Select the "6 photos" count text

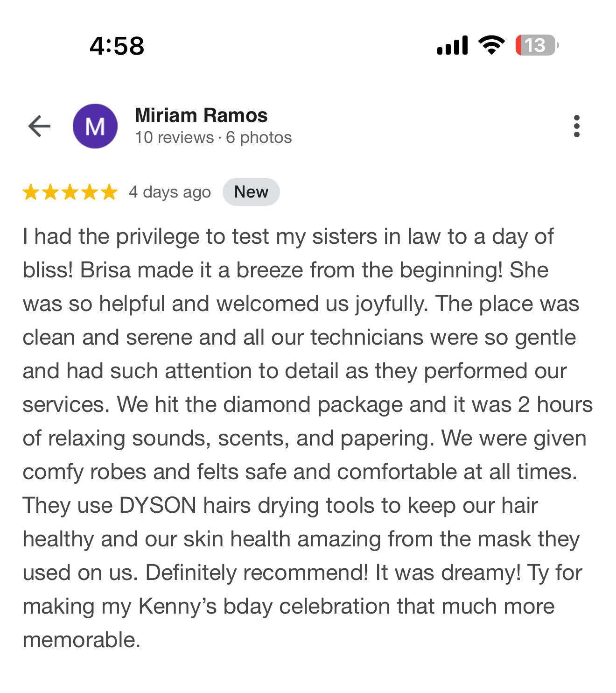pos(259,137)
